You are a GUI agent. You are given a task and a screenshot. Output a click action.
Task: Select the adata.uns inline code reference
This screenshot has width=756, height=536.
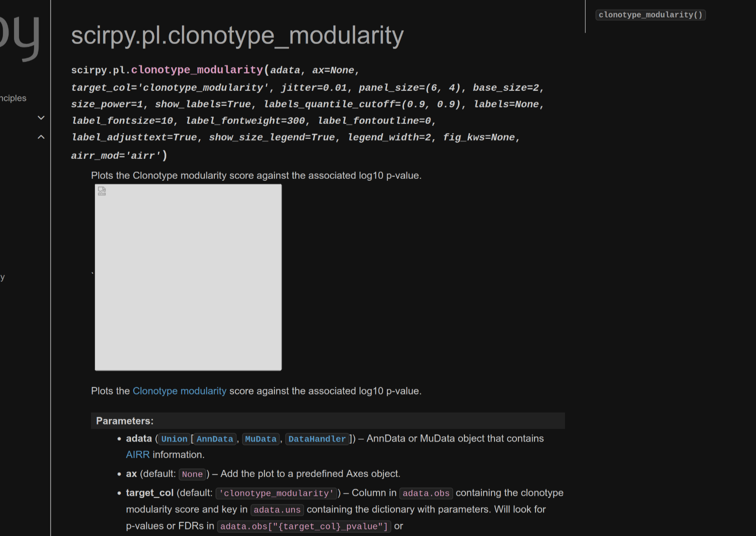[277, 510]
